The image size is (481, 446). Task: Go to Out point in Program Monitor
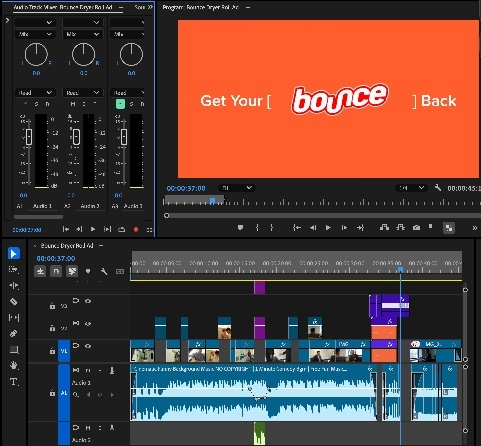(x=360, y=228)
